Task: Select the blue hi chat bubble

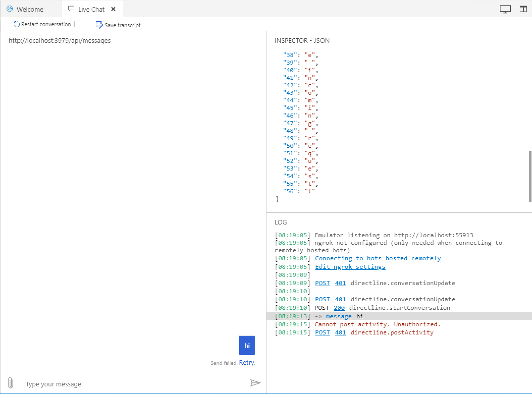Action: point(247,345)
